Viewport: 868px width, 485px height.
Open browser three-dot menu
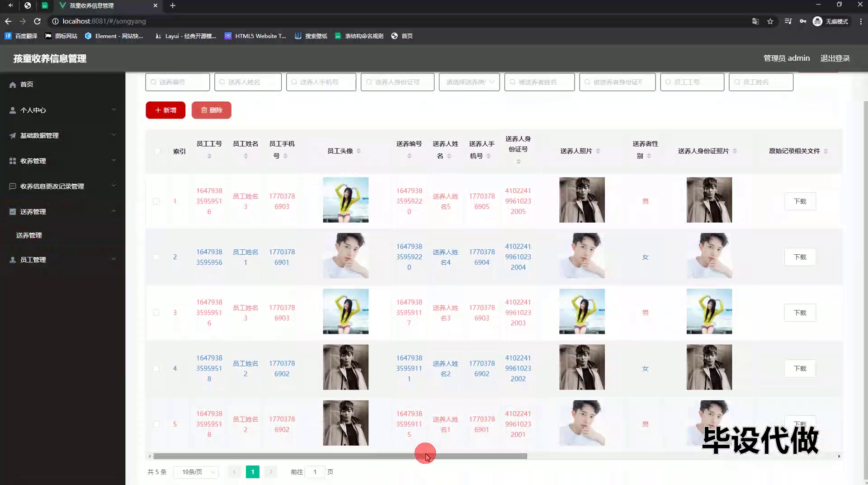point(861,21)
